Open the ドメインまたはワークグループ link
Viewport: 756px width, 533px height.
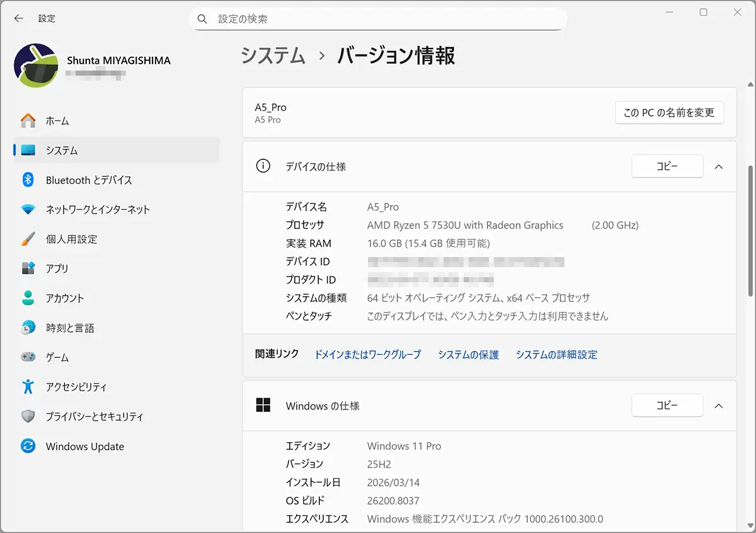point(368,355)
